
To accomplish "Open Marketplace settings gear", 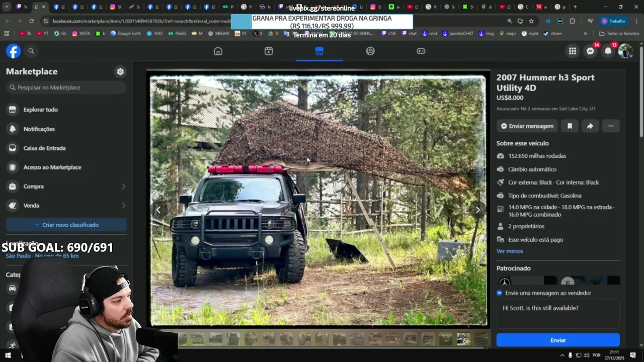I will click(x=120, y=71).
